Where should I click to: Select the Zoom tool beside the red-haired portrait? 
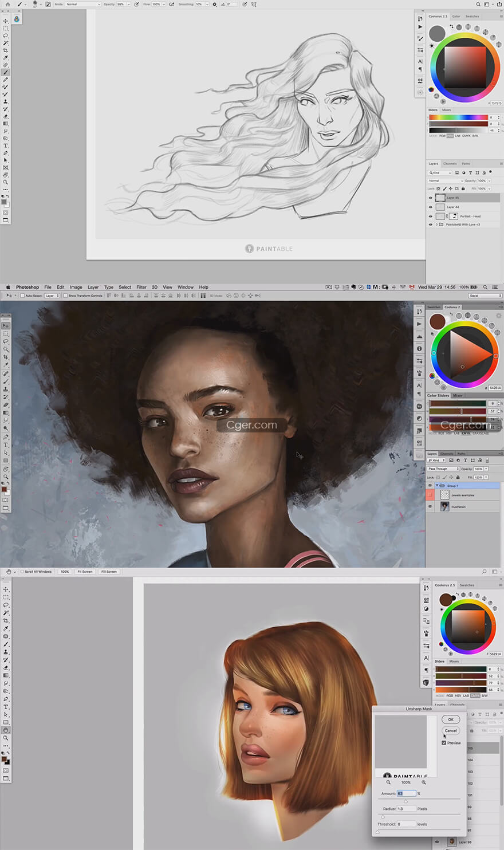6,738
